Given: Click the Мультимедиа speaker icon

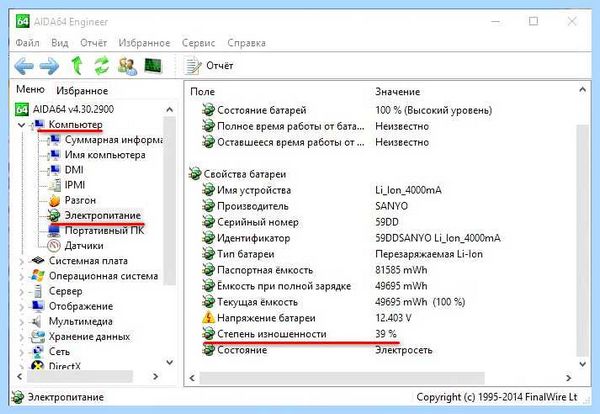Looking at the screenshot, I should tap(37, 321).
